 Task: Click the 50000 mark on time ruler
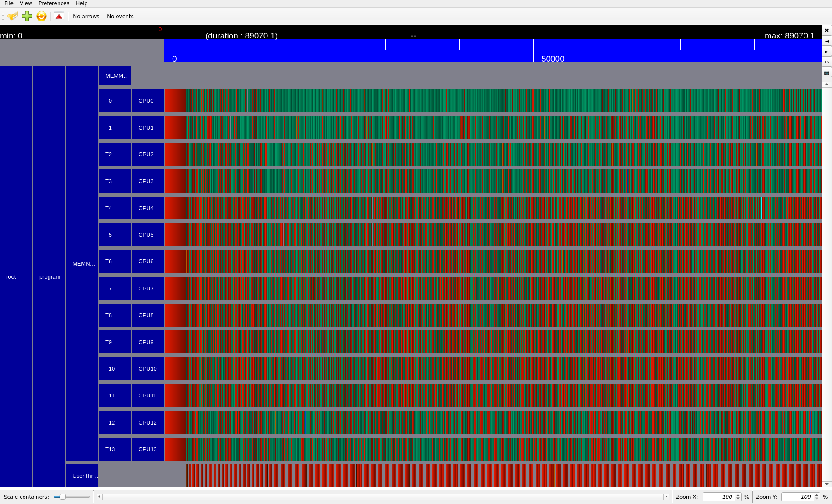pos(552,59)
